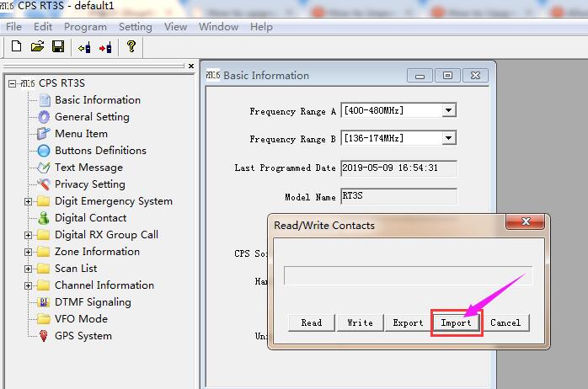Open the Program menu
Image resolution: width=588 pixels, height=389 pixels.
(85, 27)
